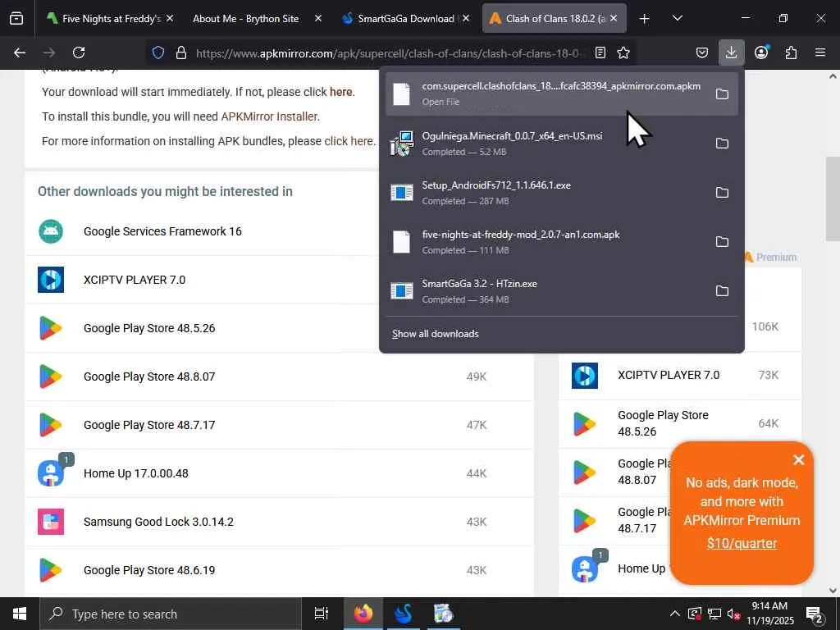
Task: Open SmartGaGa 3.2 - HTzin.exe download entry
Action: point(546,291)
